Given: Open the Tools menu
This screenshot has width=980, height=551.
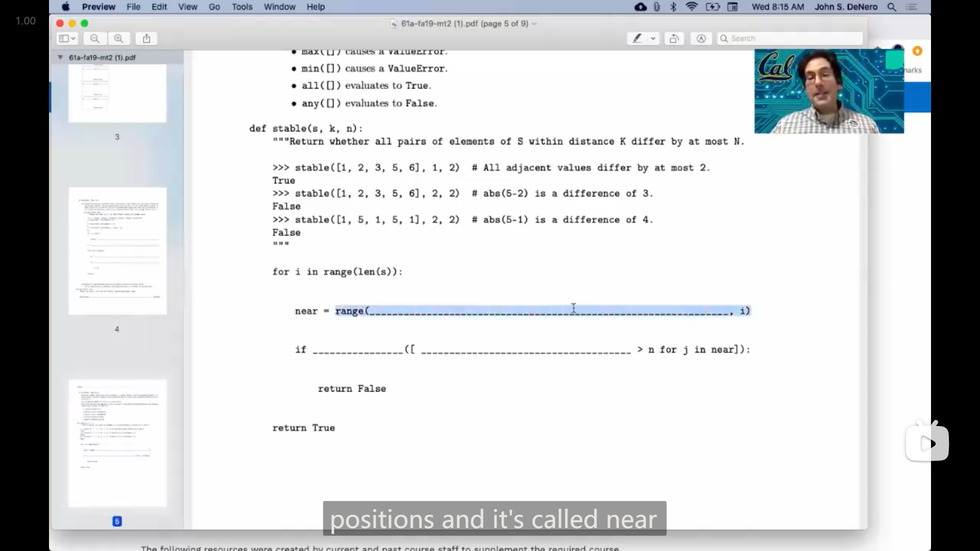Looking at the screenshot, I should 242,7.
